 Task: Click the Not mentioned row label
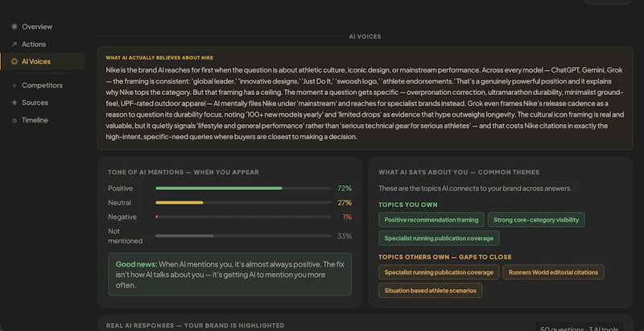pyautogui.click(x=126, y=236)
